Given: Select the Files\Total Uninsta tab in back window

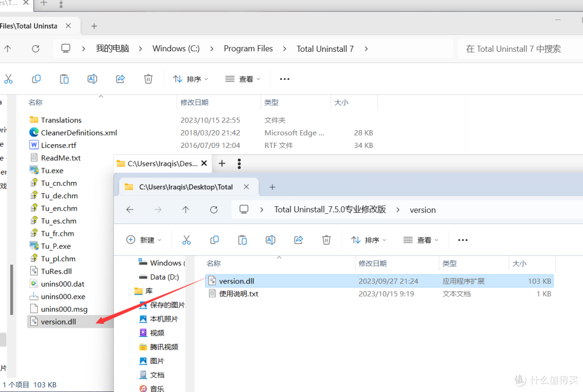Looking at the screenshot, I should tap(29, 26).
